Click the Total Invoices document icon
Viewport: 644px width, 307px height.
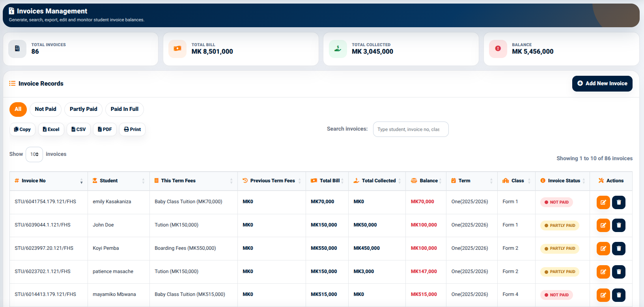pyautogui.click(x=17, y=49)
